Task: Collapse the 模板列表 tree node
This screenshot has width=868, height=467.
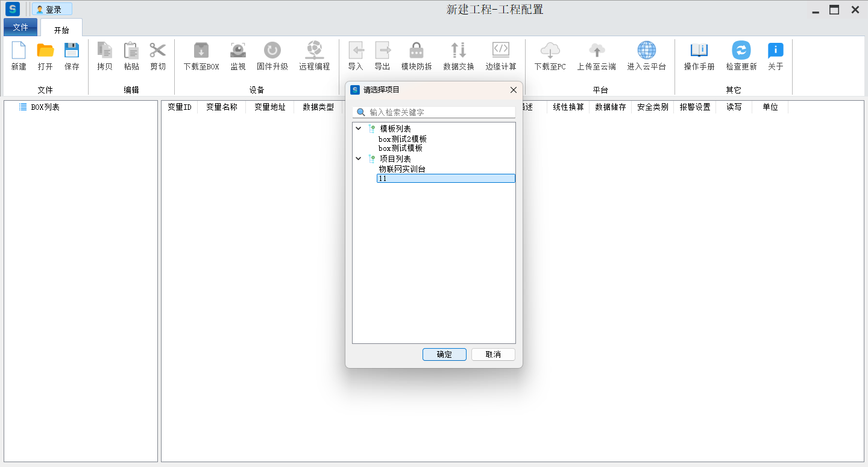Action: tap(359, 129)
